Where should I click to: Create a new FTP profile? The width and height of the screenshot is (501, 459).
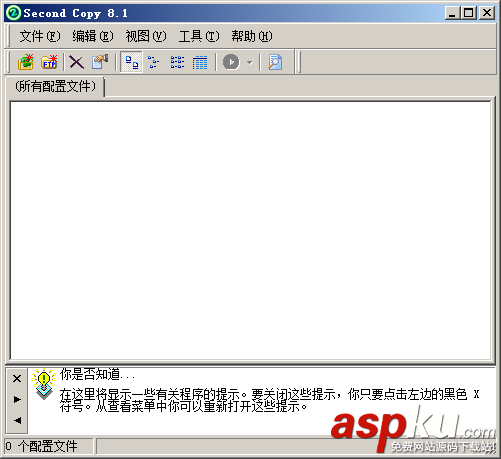tap(49, 62)
